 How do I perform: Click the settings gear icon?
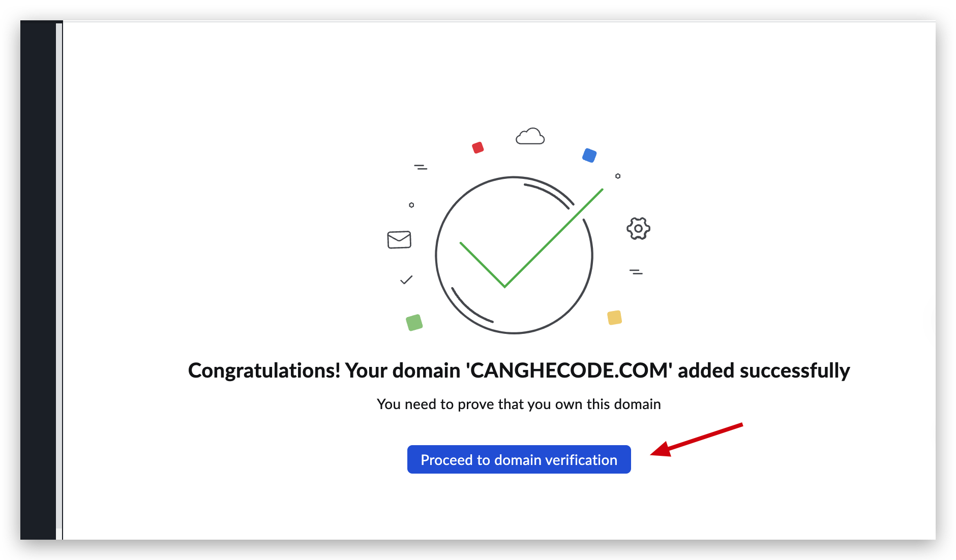(x=638, y=229)
